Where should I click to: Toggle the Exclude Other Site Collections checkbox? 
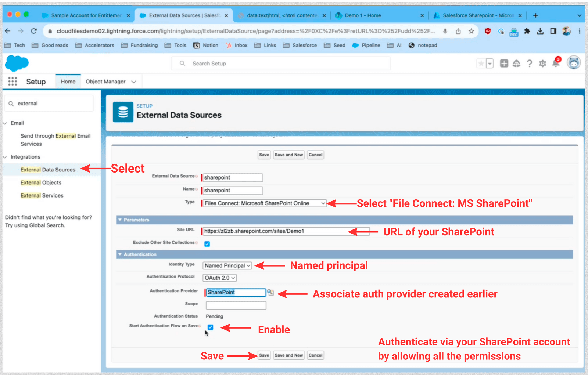coord(207,243)
